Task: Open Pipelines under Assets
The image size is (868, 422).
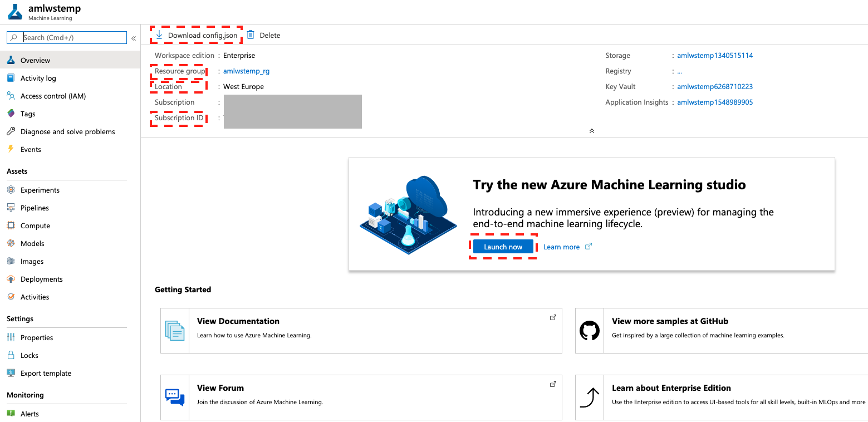Action: 70,208
